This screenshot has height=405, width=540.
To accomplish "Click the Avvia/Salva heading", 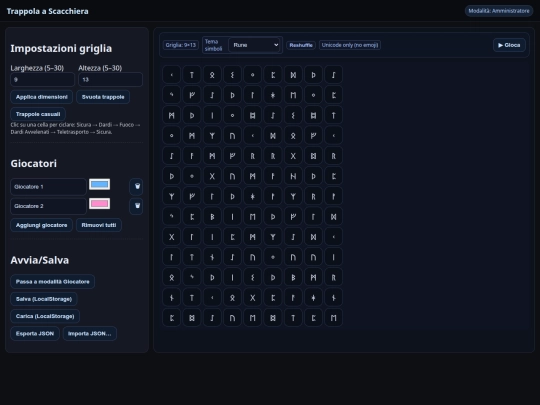I will point(40,260).
